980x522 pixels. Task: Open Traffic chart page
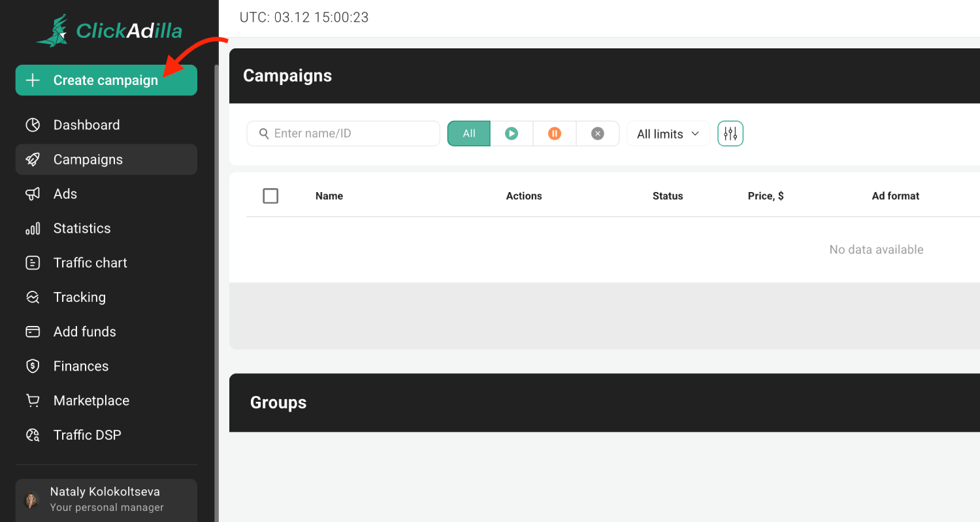pos(106,263)
